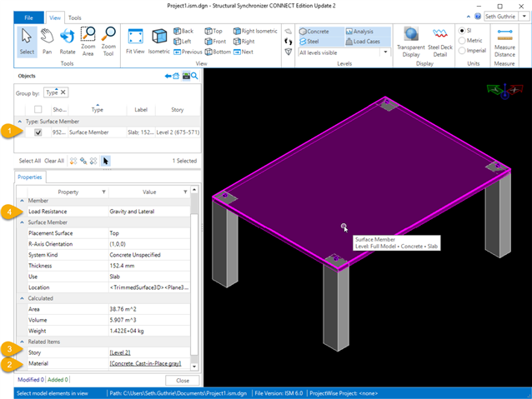This screenshot has height=399, width=532.
Task: Switch to Isometric cube view
Action: [x=158, y=42]
